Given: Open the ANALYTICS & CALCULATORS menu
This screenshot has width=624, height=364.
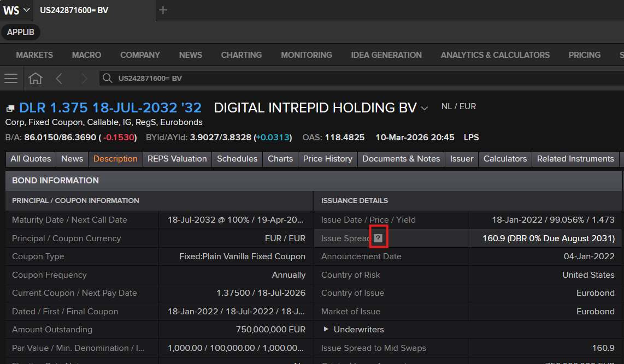Looking at the screenshot, I should (x=495, y=55).
